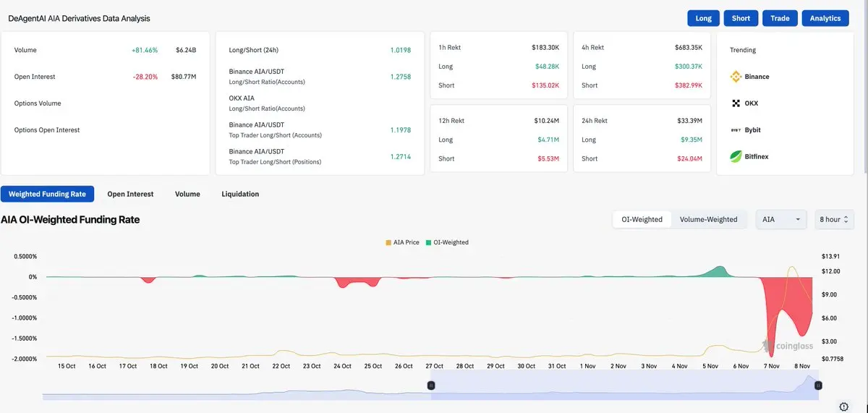Click the 7 Nov date label on chart
Screen dimensions: 868x413
(773, 366)
